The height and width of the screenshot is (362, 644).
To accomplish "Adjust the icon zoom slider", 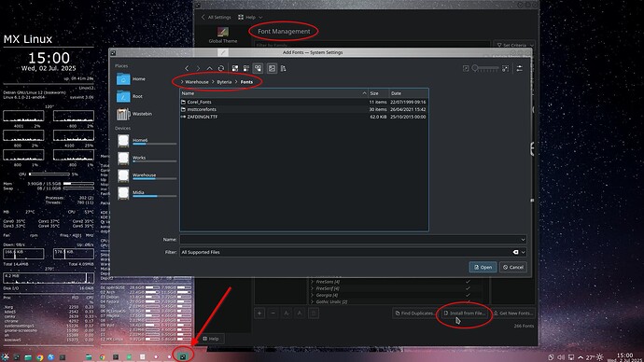I will [x=485, y=68].
